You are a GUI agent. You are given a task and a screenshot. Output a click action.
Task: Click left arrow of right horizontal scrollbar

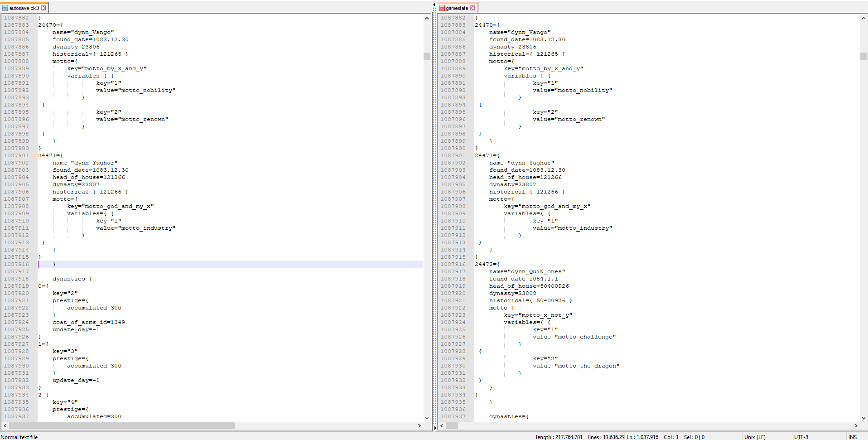click(442, 426)
